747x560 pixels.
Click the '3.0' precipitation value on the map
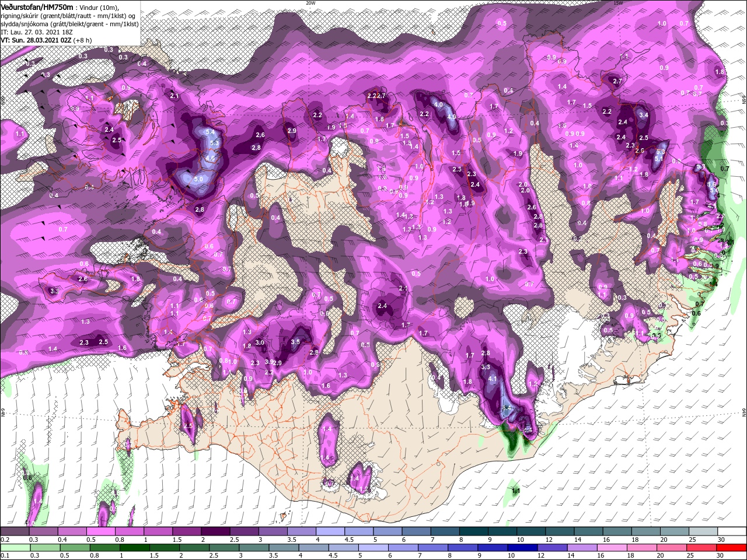(x=260, y=342)
